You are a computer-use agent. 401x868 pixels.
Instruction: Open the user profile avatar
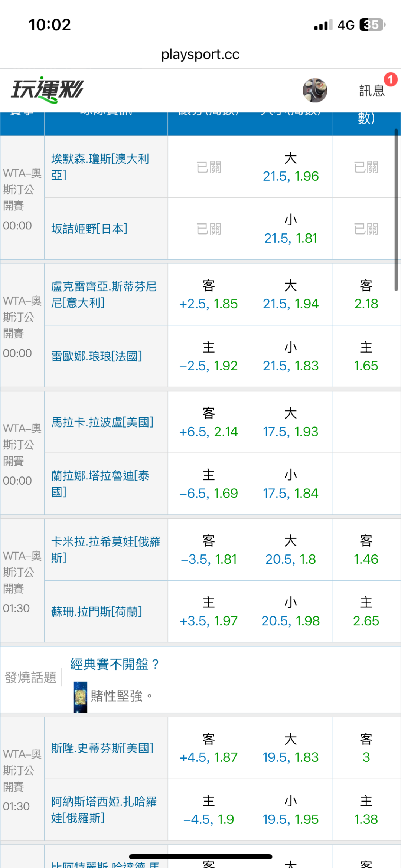coord(314,90)
